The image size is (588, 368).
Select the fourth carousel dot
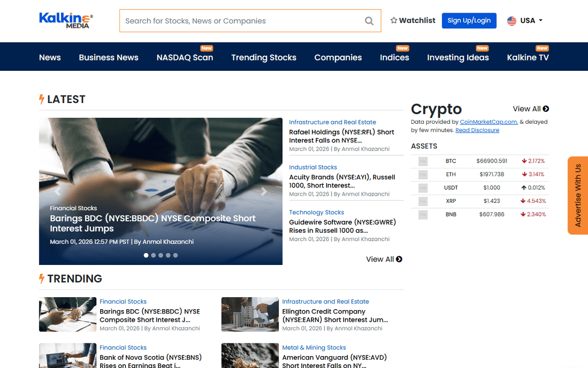(168, 255)
